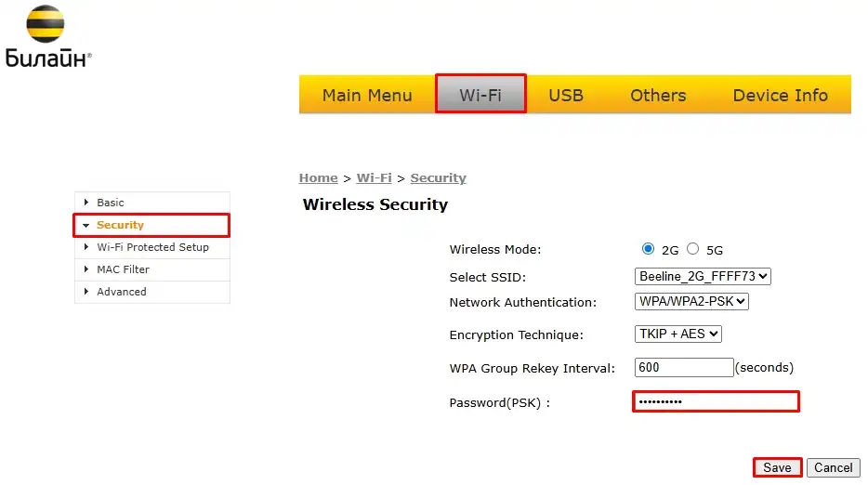The width and height of the screenshot is (868, 485).
Task: Open the Wi-Fi tab
Action: pos(480,95)
